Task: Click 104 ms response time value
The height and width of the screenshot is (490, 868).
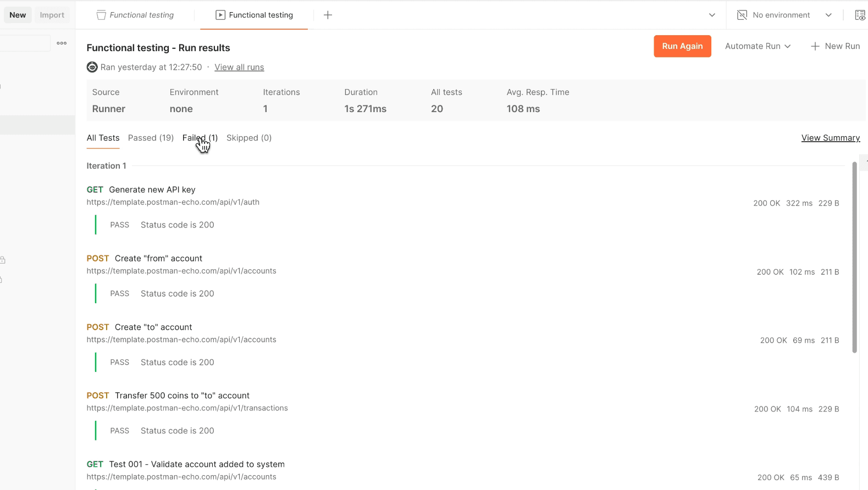Action: pyautogui.click(x=799, y=409)
